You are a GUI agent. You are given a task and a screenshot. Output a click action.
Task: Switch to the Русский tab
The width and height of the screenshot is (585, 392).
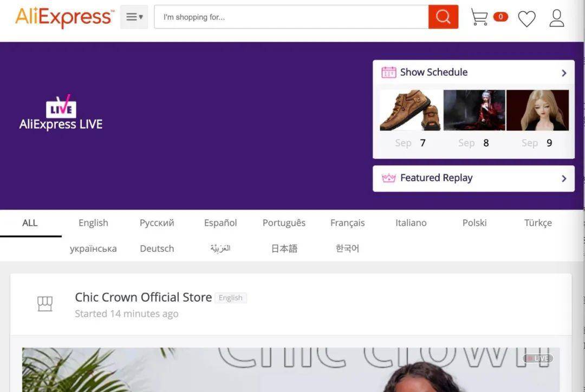157,223
